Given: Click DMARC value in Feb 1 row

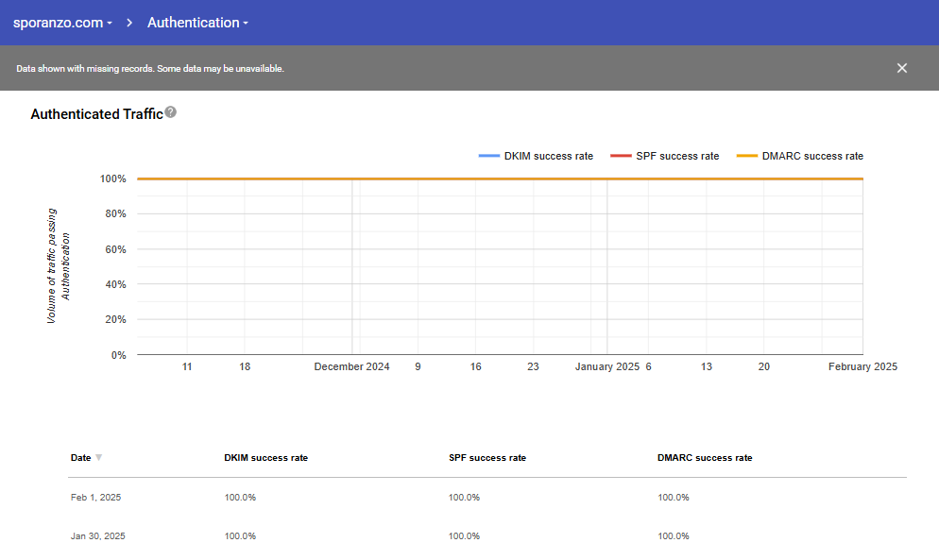Looking at the screenshot, I should click(674, 498).
